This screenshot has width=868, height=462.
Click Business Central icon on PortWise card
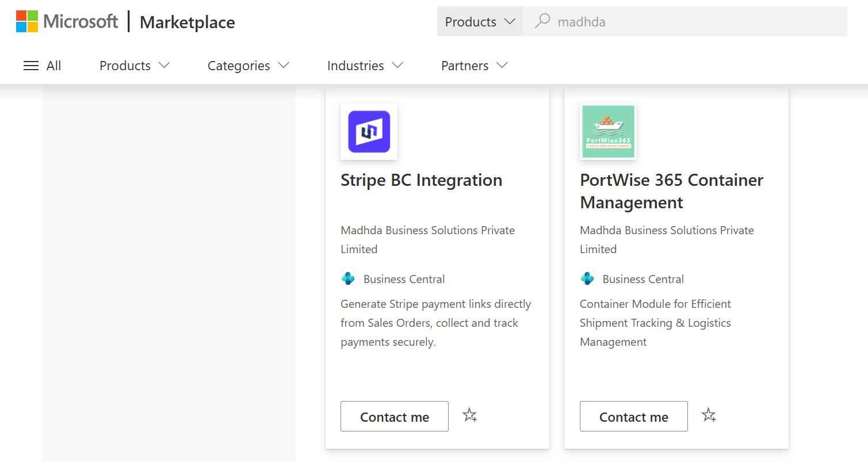tap(587, 279)
